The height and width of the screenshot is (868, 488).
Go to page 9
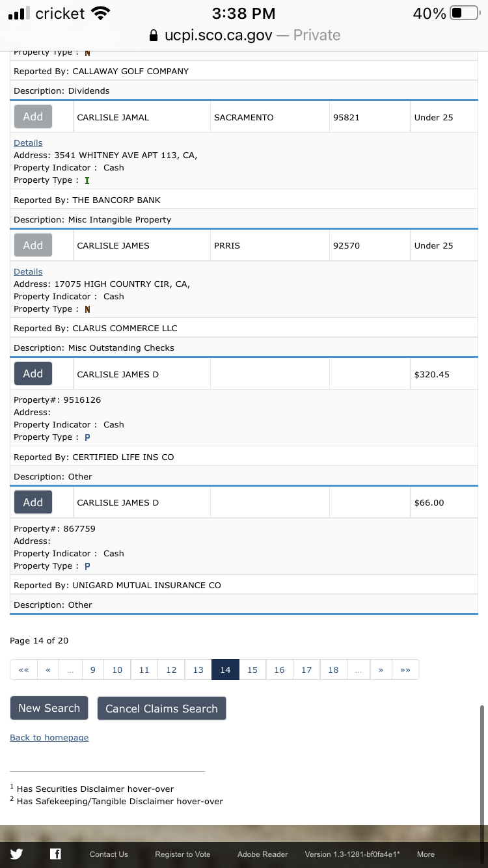click(93, 670)
